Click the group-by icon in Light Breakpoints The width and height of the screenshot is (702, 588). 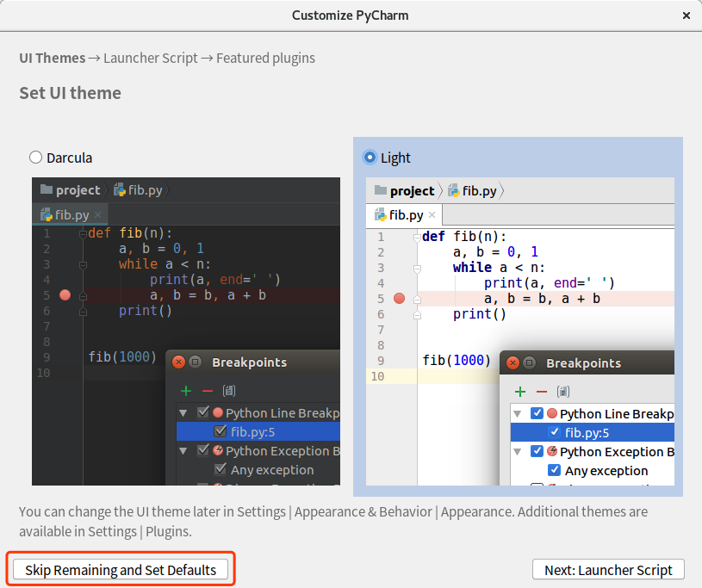click(x=562, y=392)
